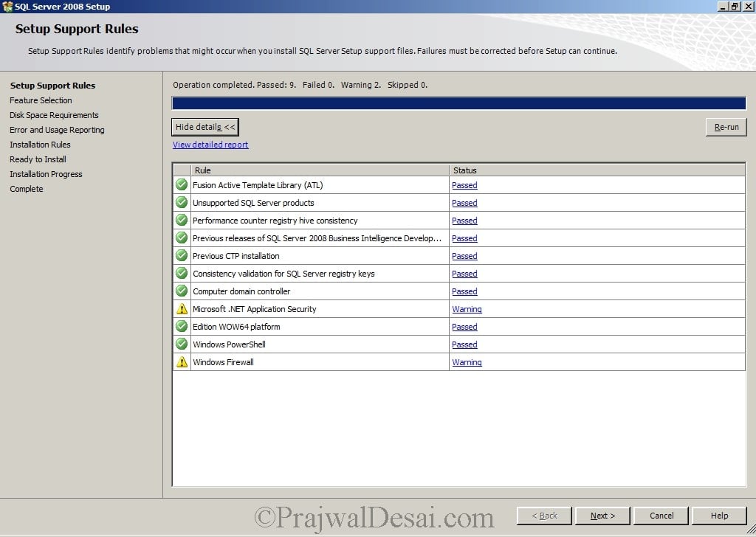This screenshot has width=756, height=537.
Task: Open Warning status for Windows Firewall
Action: [x=467, y=362]
